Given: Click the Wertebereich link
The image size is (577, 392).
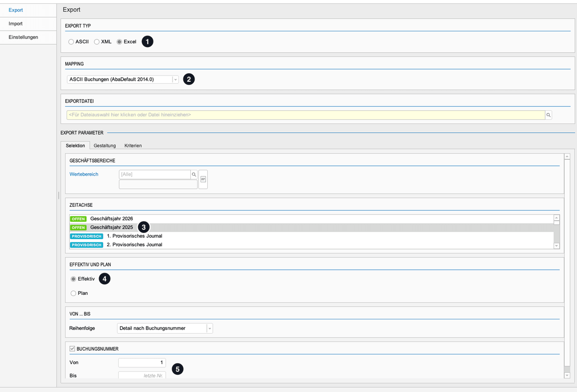Looking at the screenshot, I should point(84,174).
